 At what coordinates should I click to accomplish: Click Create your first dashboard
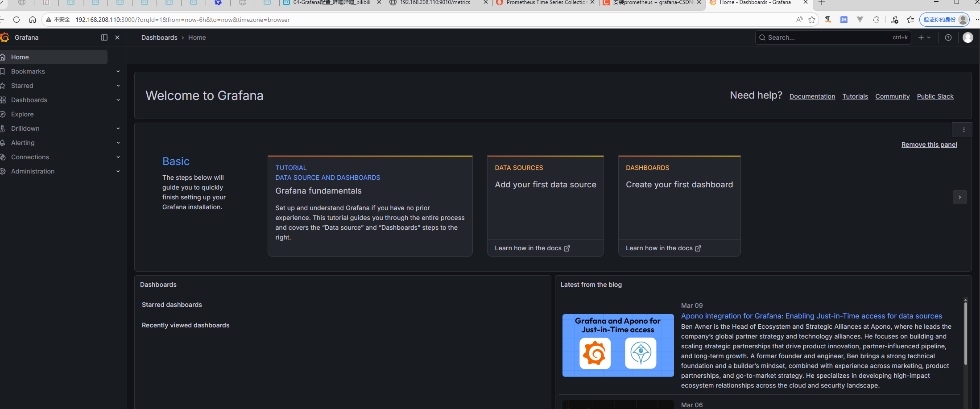pos(679,185)
